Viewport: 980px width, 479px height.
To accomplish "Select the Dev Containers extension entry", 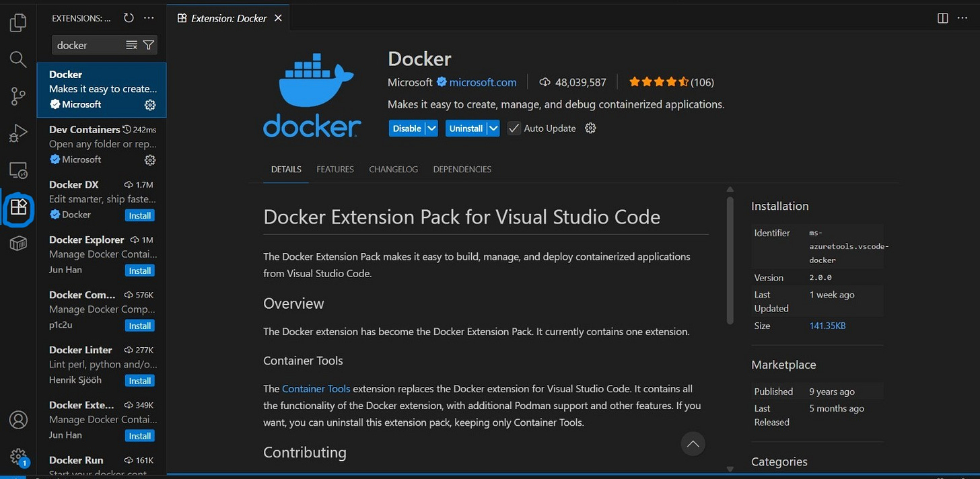I will pos(102,145).
